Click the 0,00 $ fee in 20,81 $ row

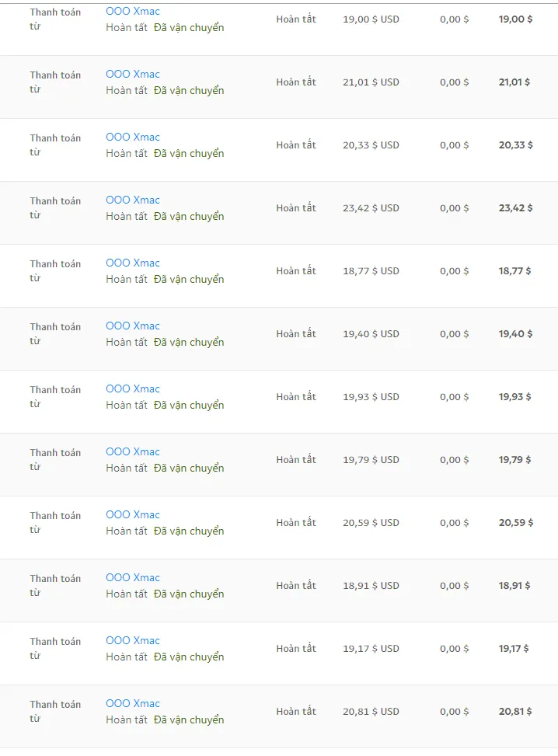pyautogui.click(x=454, y=712)
